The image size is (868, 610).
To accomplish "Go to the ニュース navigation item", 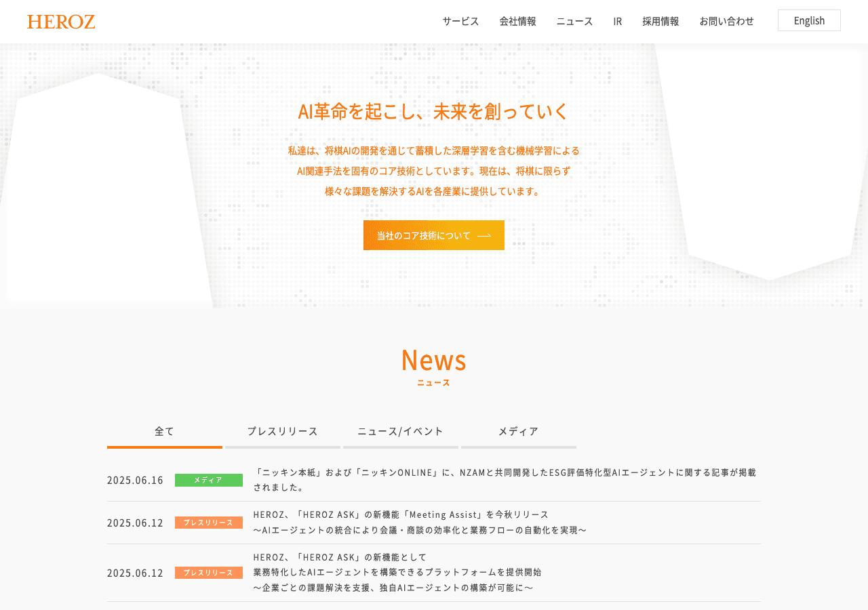I will click(x=574, y=21).
